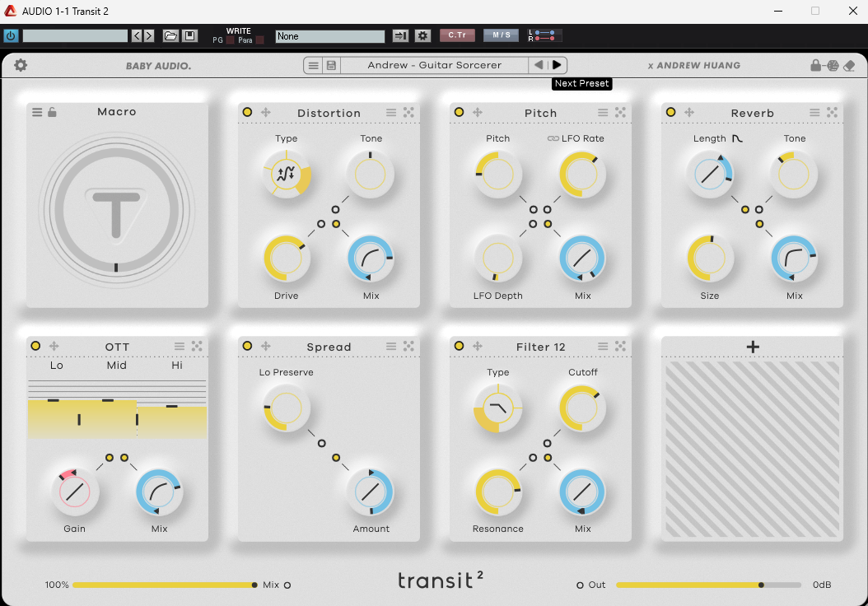Open the Pitch module menu
The image size is (868, 606).
603,112
